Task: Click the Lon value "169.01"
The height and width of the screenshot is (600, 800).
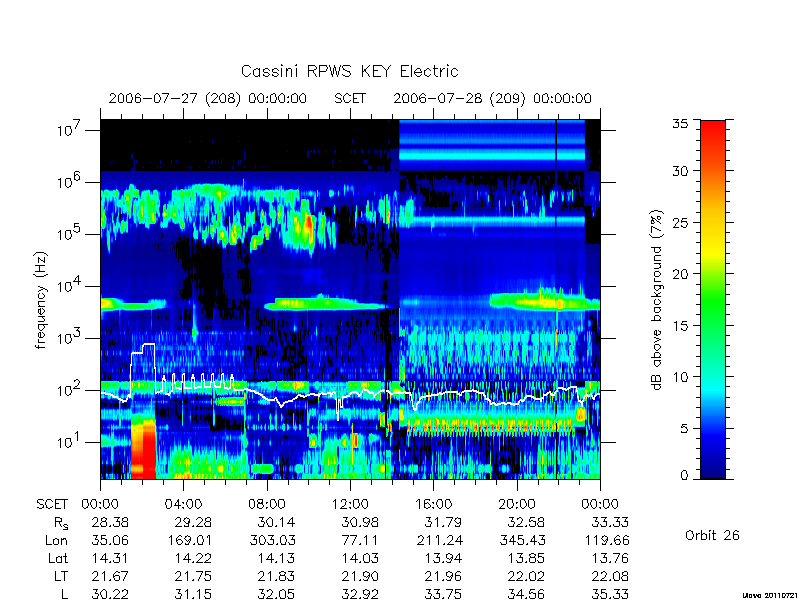Action: pos(190,540)
